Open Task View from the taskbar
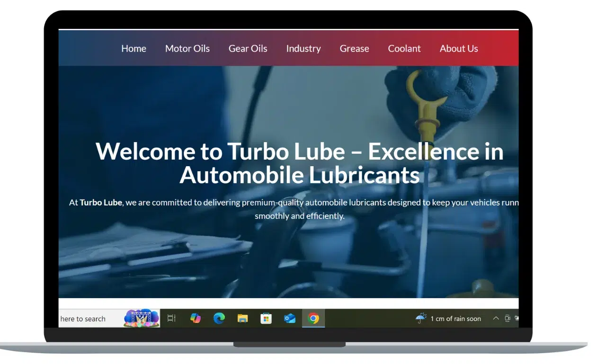Viewport: 606px width, 364px height. tap(171, 318)
